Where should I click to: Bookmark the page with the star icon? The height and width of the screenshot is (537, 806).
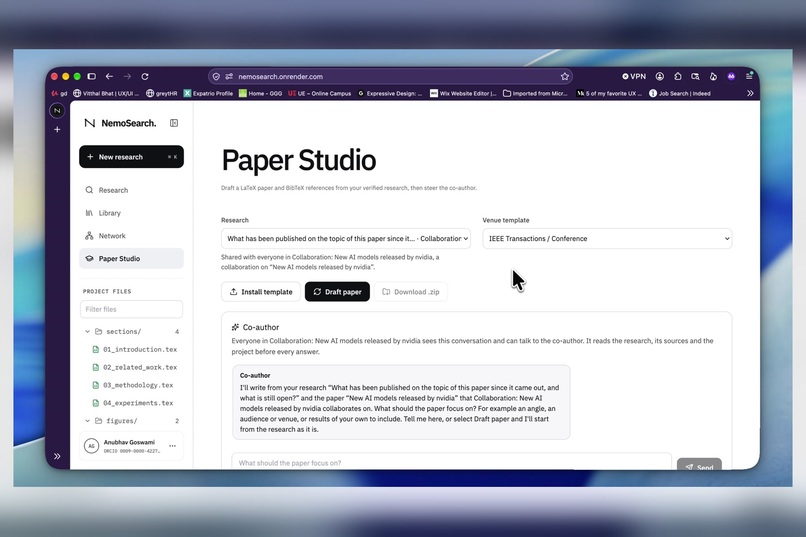coord(565,77)
